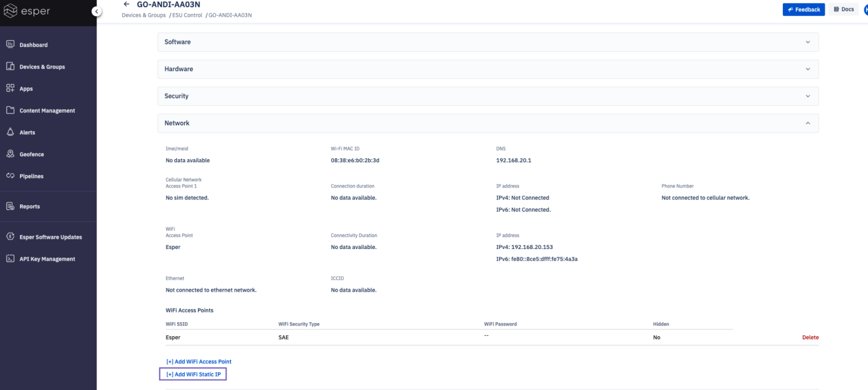Click 'Not connected to cellular network.' text
This screenshot has width=868, height=390.
[705, 198]
